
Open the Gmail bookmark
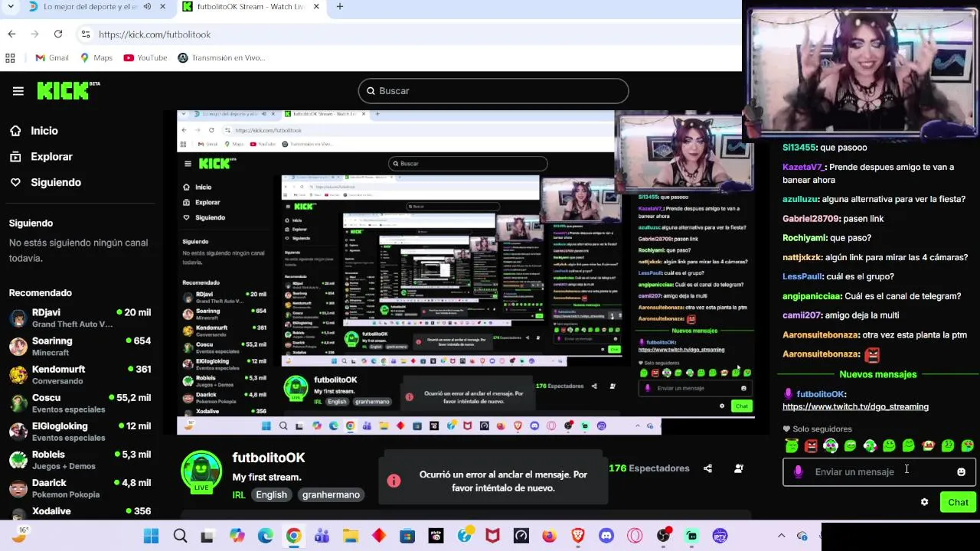52,57
